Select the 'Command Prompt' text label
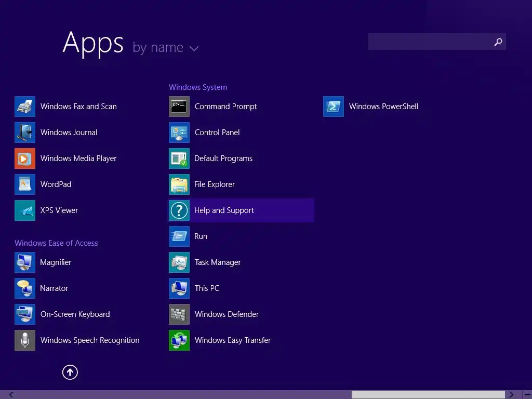 coord(225,107)
